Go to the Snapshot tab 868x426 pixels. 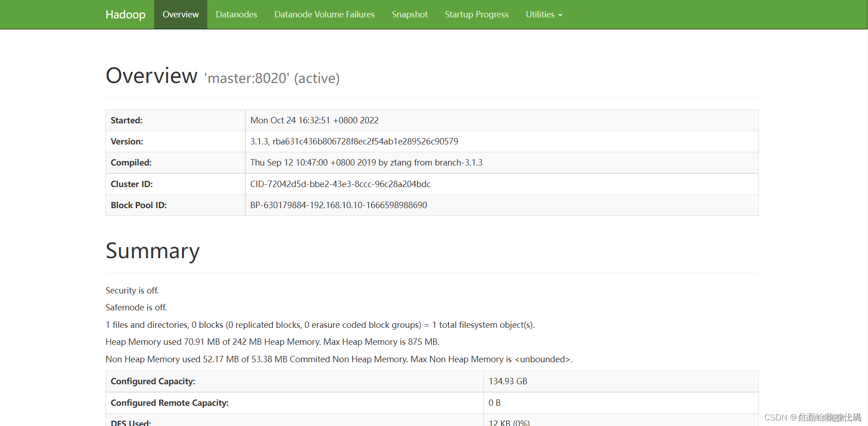(x=409, y=15)
